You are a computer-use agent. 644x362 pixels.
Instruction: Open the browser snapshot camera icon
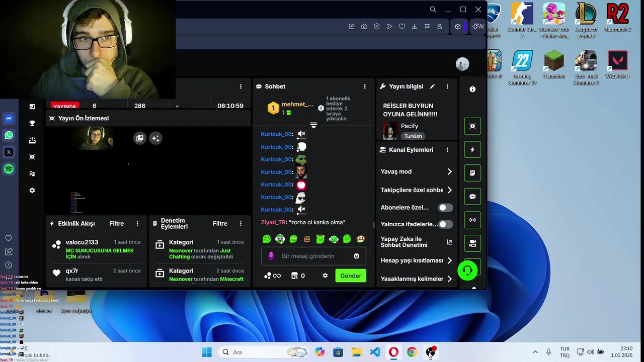point(364,27)
